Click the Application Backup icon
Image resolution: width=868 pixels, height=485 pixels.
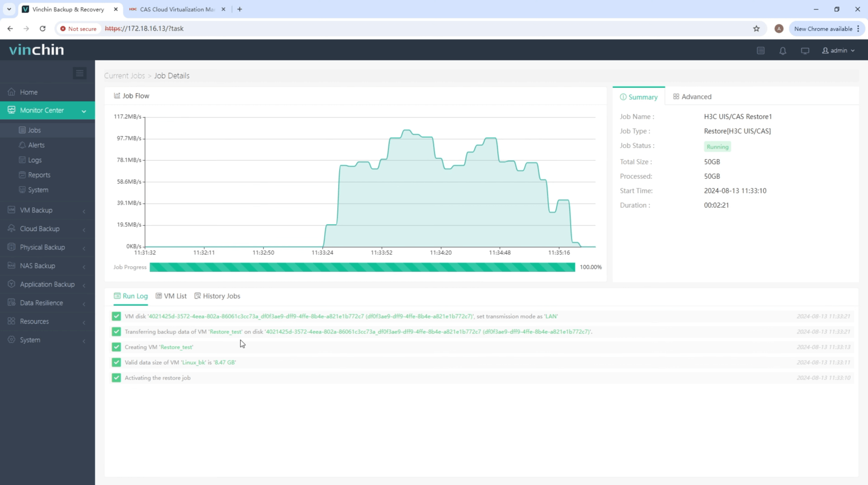[x=11, y=284]
